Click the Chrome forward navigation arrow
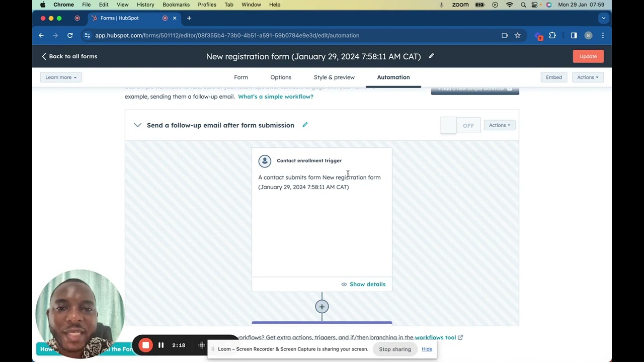The image size is (644, 362). click(x=55, y=35)
